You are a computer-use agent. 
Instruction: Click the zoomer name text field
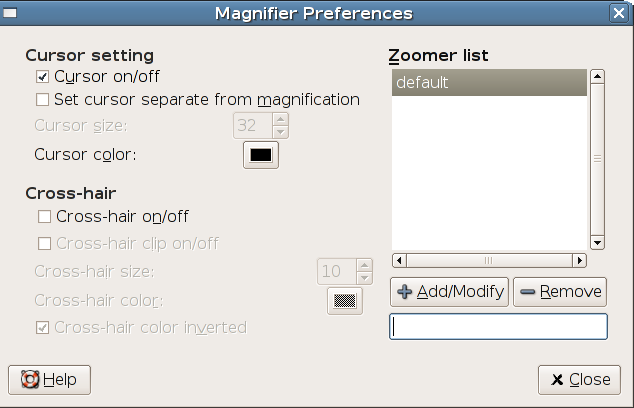[498, 327]
